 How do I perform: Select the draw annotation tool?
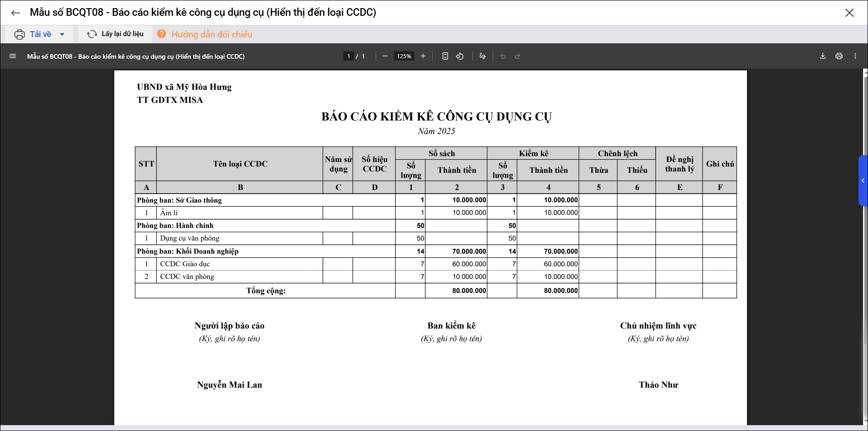click(482, 56)
